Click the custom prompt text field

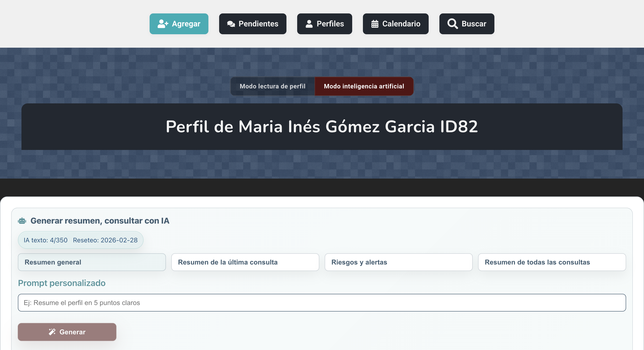tap(322, 303)
